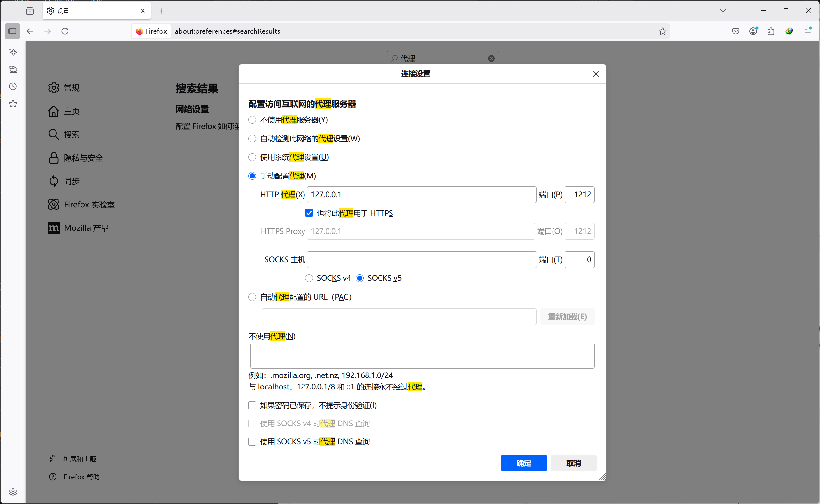Expand the list all tabs chevron

[x=723, y=11]
